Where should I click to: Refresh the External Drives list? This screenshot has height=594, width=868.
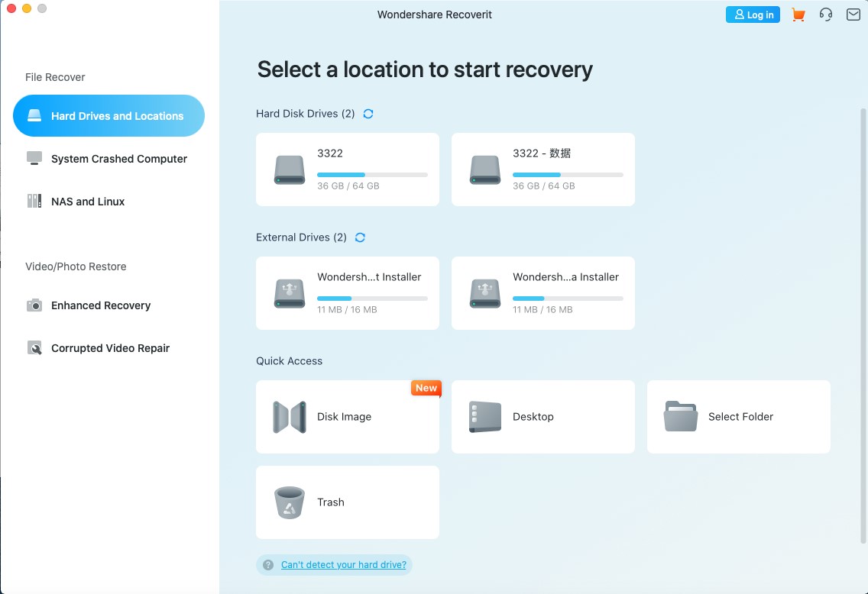[360, 237]
